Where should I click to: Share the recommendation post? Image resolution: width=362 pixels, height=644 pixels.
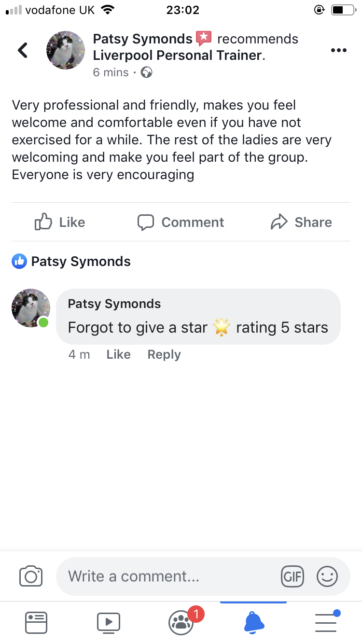(x=301, y=222)
